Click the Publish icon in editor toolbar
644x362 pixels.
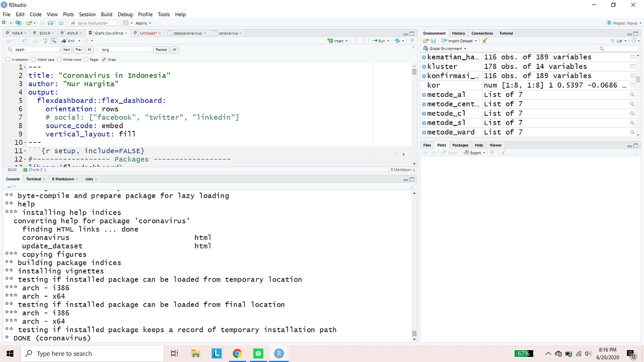(397, 41)
